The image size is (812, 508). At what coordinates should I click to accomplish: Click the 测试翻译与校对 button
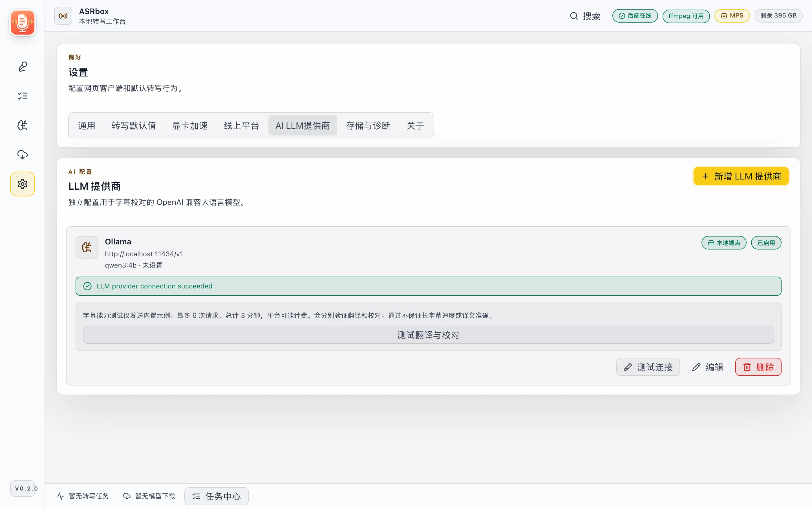coord(428,335)
